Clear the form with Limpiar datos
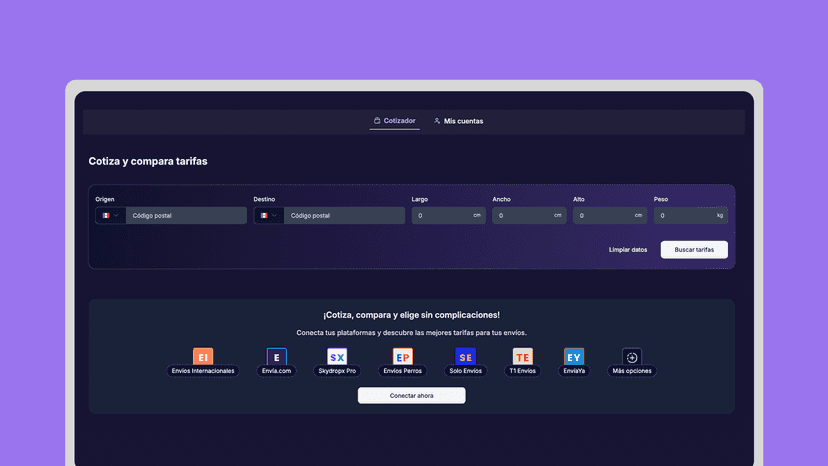Viewport: 828px width, 466px height. click(x=628, y=250)
